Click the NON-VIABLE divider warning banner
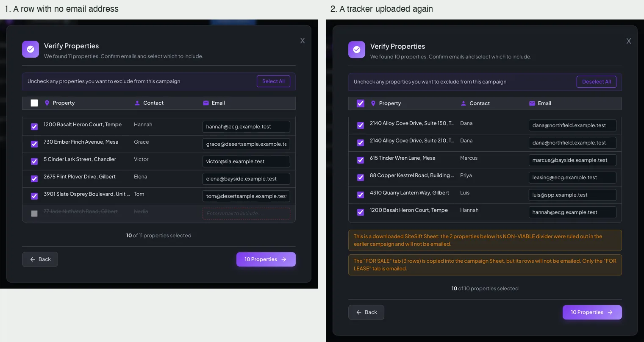The height and width of the screenshot is (342, 644). tap(485, 240)
